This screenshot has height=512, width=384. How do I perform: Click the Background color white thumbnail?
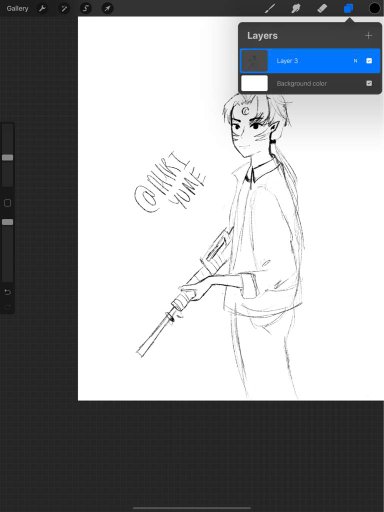[x=254, y=83]
